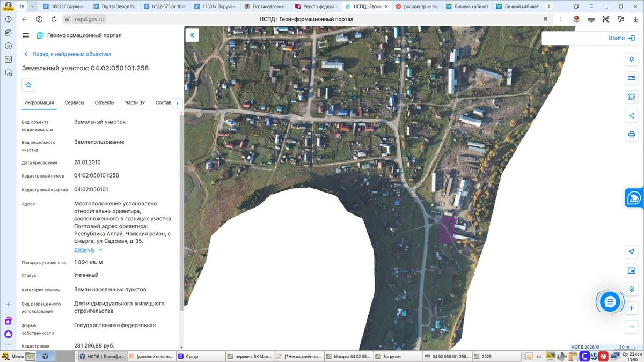644x362 pixels.
Task: Open browser history sidebar icon
Action: click(8, 19)
